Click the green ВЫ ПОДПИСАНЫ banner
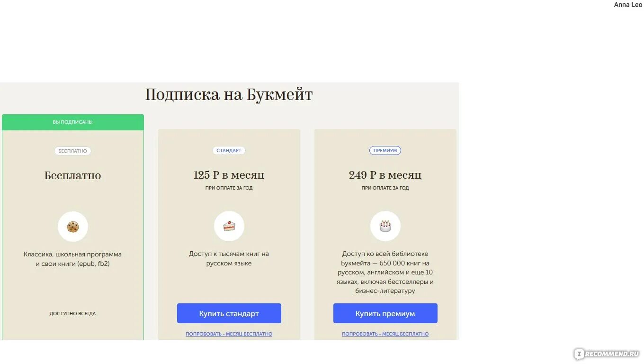644x364 pixels. [x=73, y=122]
